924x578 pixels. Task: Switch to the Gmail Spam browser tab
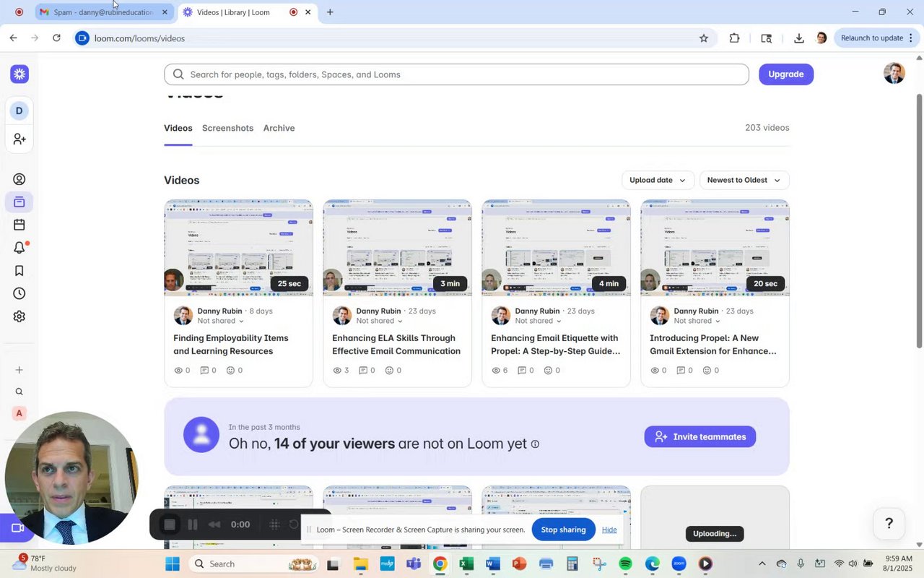104,12
